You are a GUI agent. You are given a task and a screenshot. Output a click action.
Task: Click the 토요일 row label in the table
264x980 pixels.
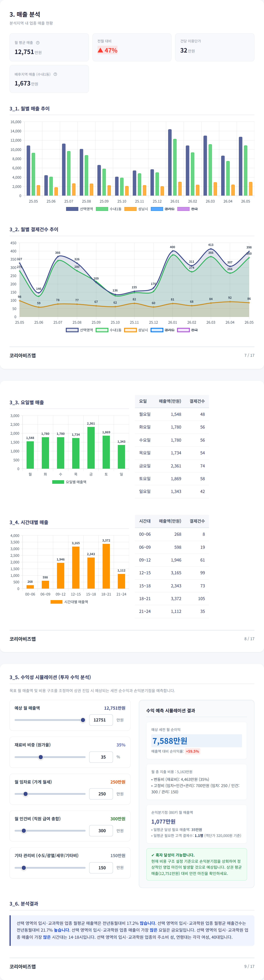pos(145,479)
